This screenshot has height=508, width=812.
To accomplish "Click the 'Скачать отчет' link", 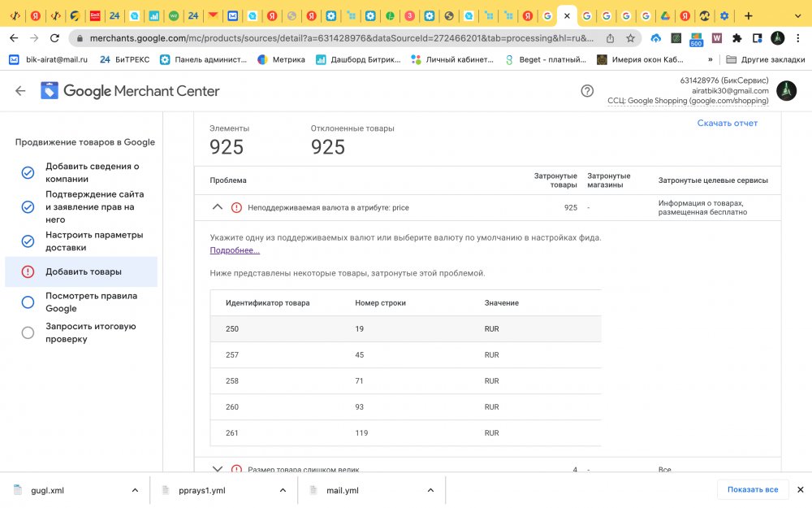I will point(727,124).
